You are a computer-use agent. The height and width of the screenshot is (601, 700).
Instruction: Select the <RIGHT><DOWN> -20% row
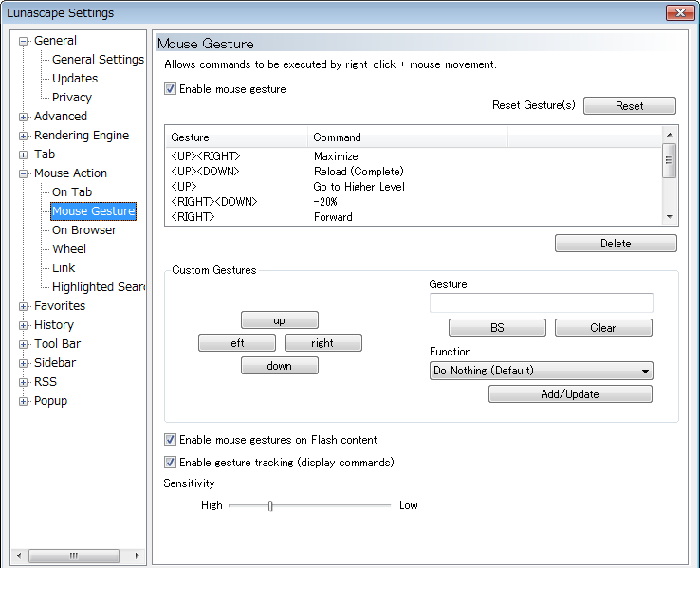(x=413, y=202)
